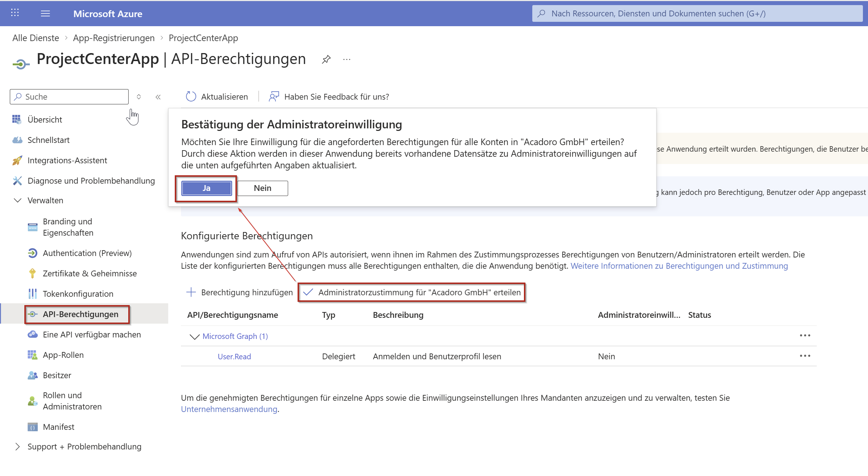Click the Tokenkonfiguration bars icon
The height and width of the screenshot is (476, 868).
(32, 294)
